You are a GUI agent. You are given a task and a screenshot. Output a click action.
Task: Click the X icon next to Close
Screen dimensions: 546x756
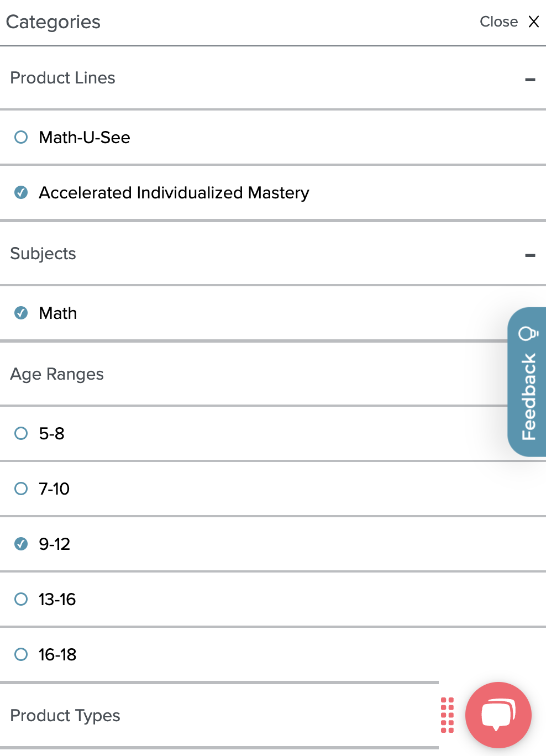click(534, 22)
